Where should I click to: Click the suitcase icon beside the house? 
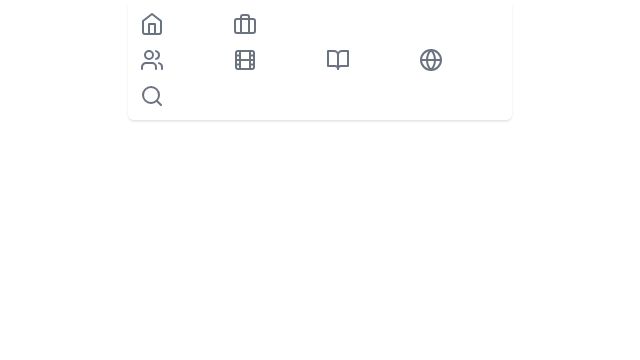(x=245, y=24)
